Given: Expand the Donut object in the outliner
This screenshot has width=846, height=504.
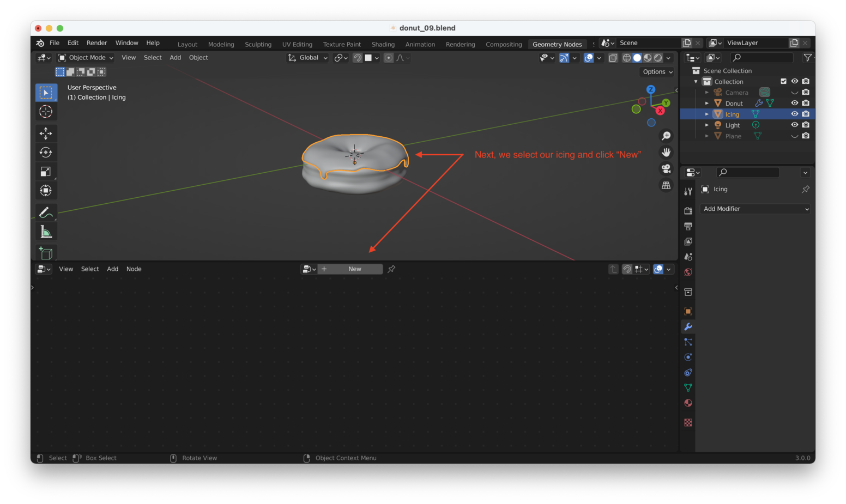Looking at the screenshot, I should coord(706,103).
